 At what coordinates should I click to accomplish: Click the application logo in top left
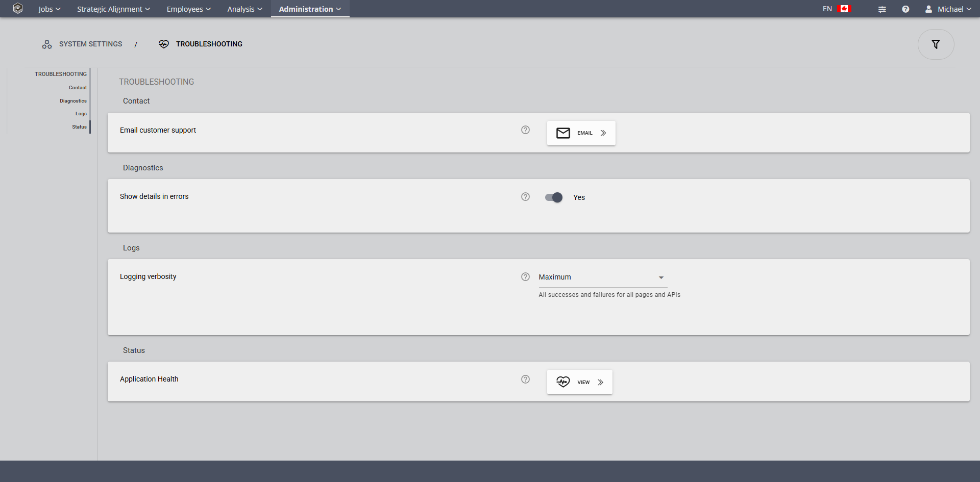18,8
